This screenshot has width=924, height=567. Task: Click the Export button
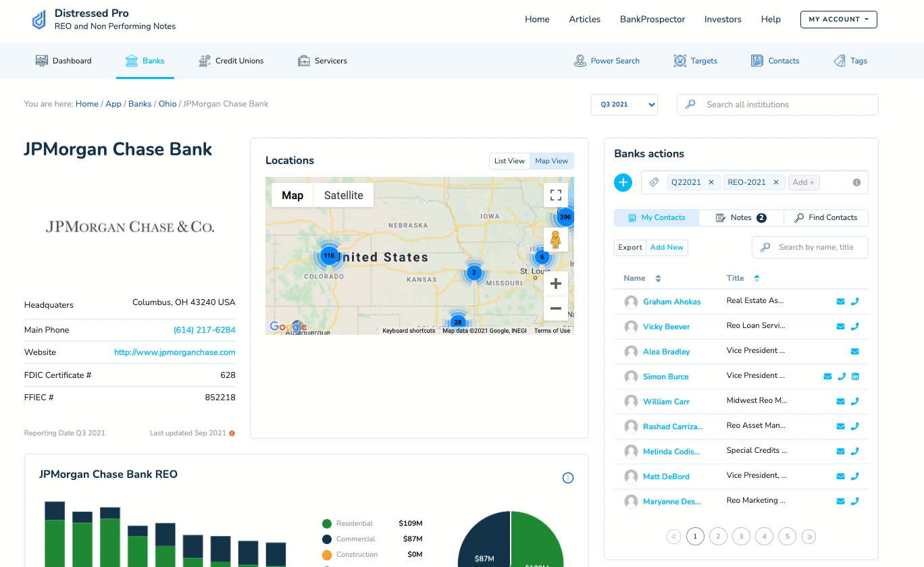click(630, 248)
